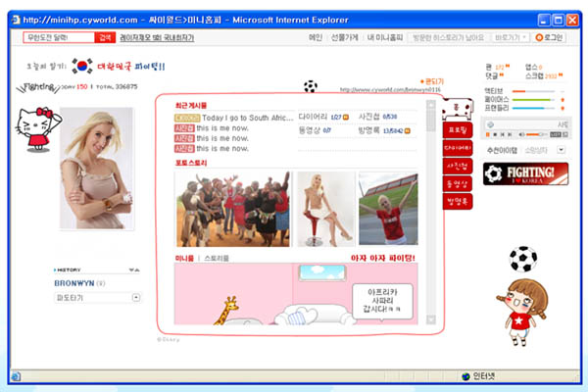Image resolution: width=588 pixels, height=392 pixels.
Task: Switch to the 다이어리 diary tab
Action: pos(458,149)
